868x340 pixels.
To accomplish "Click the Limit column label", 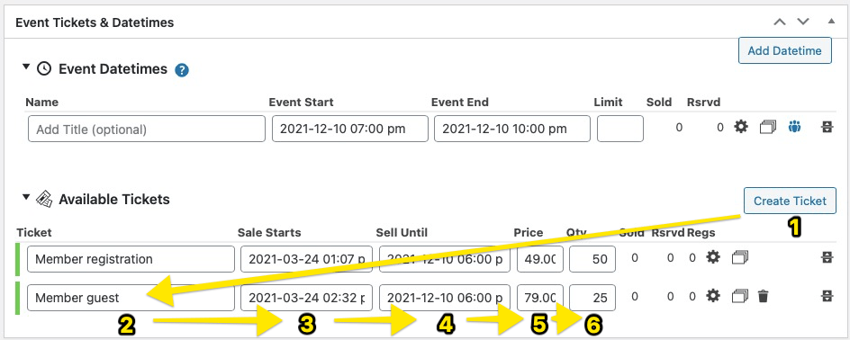I will [x=609, y=103].
